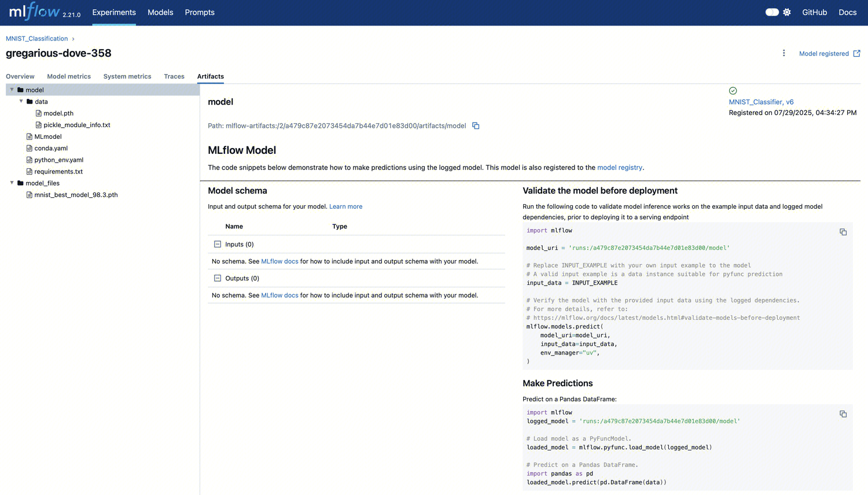Open MLflow docs link under Inputs
The image size is (868, 495).
(x=279, y=261)
